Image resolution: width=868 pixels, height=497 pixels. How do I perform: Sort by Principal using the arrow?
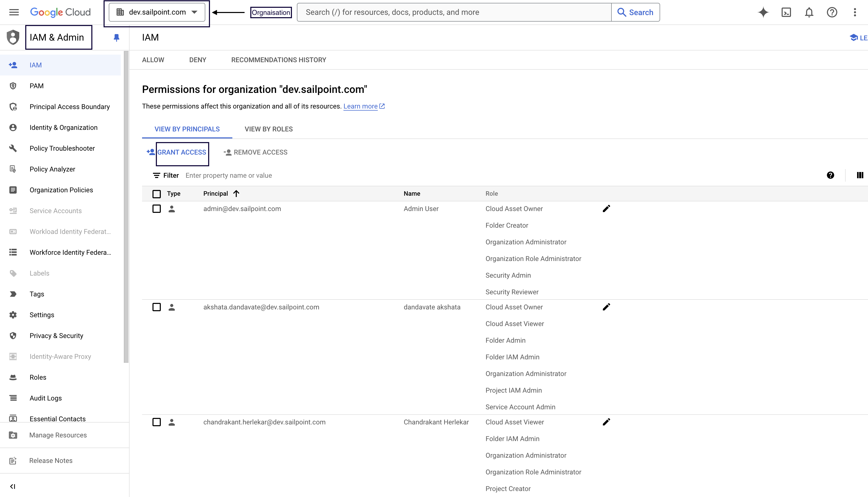pos(236,194)
